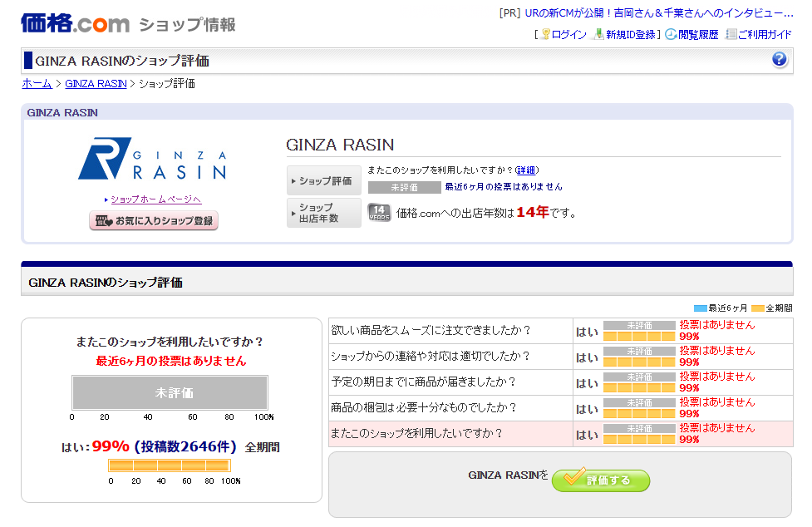Open the ご利用ガイド link

[765, 35]
